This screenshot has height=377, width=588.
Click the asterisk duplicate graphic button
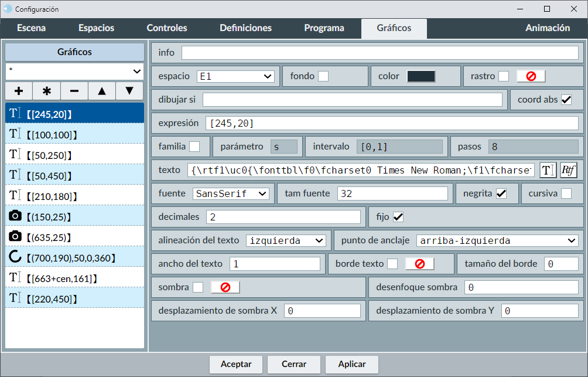coord(47,91)
